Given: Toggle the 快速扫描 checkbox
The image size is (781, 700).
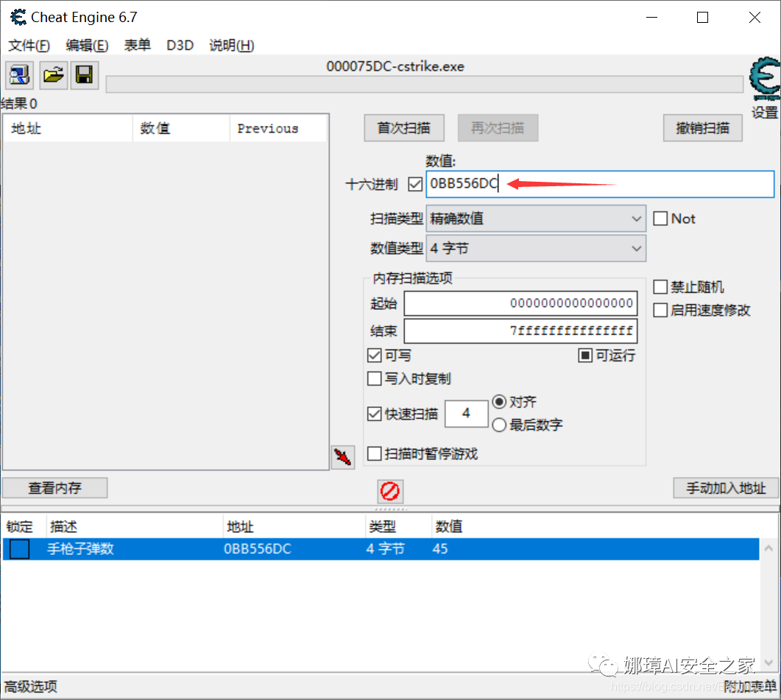Looking at the screenshot, I should (374, 414).
